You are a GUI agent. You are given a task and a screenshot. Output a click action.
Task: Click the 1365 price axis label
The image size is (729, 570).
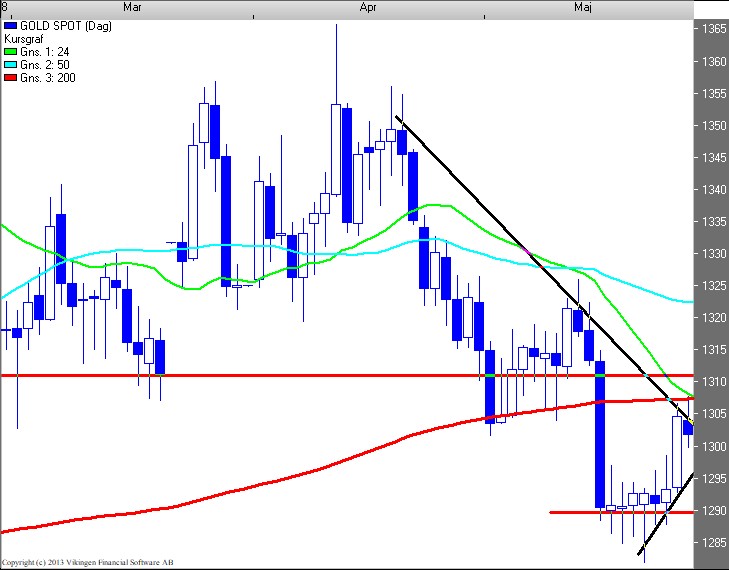714,29
